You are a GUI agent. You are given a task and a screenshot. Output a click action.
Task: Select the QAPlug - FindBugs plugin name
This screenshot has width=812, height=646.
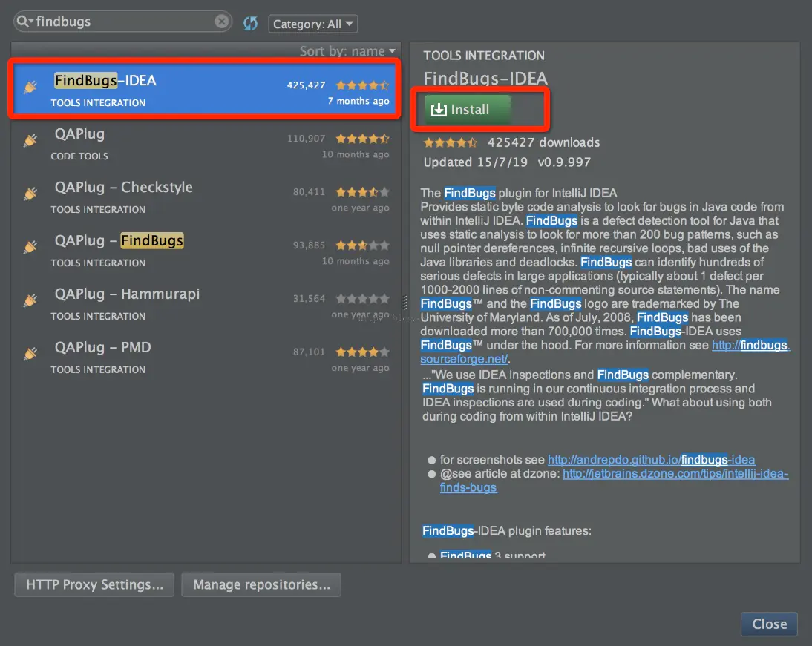point(119,240)
